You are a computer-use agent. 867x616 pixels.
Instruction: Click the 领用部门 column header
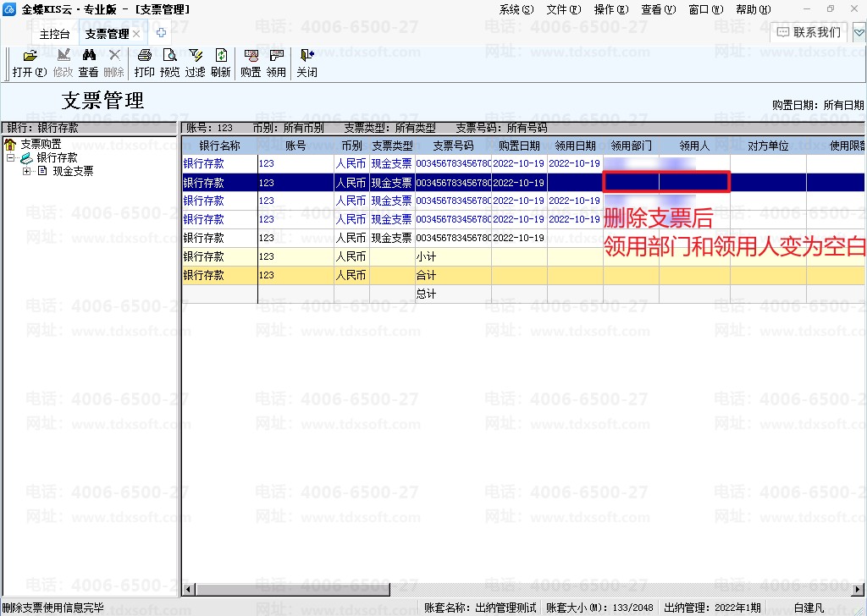(631, 146)
